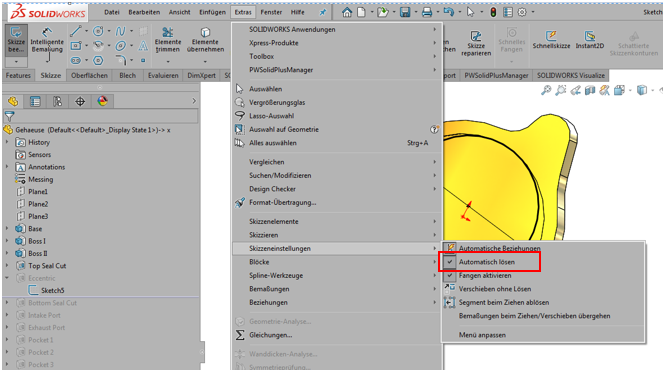Open the ConfigurationManager tab icon

tap(58, 101)
